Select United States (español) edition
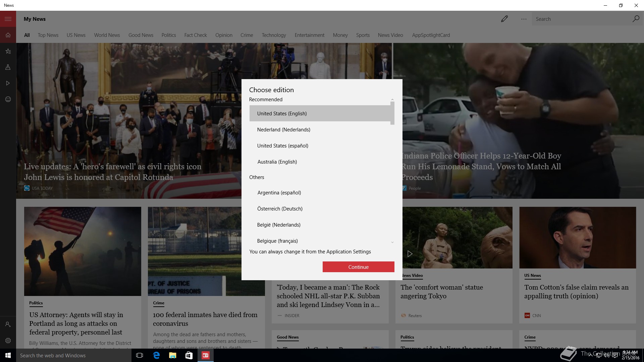644x362 pixels. [320, 145]
